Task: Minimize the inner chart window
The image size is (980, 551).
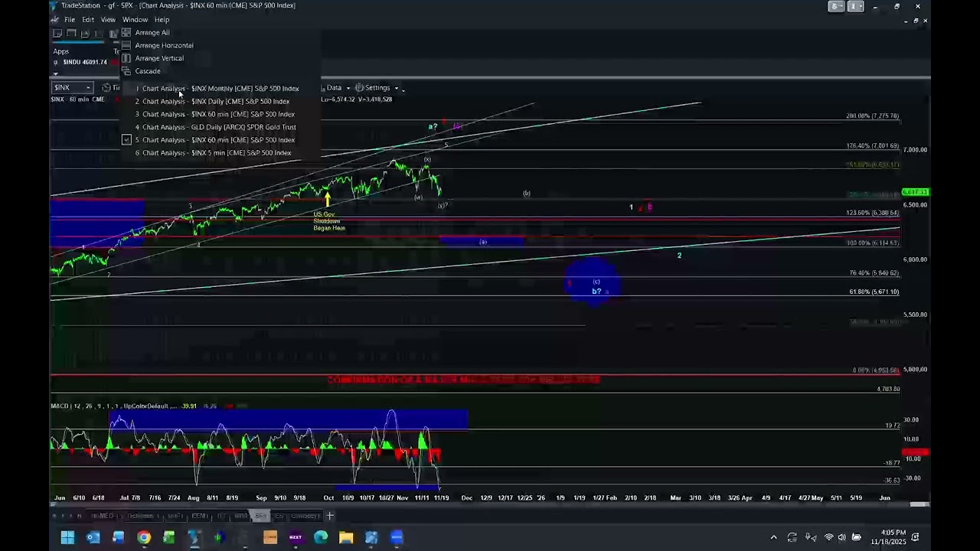Action: tap(906, 21)
